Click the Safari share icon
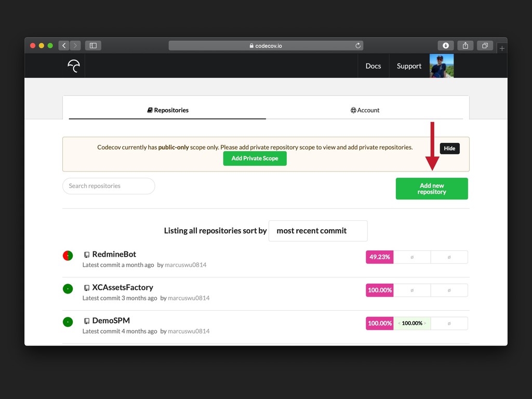Screen dimensions: 532x399 465,46
